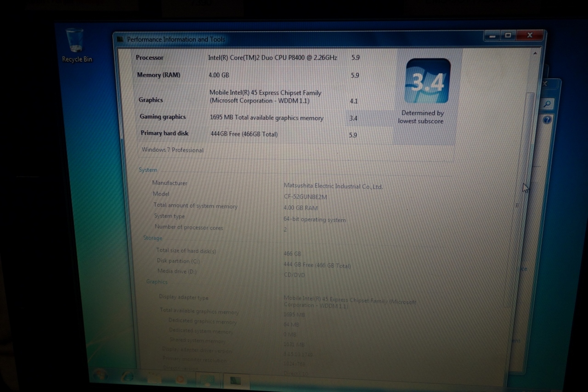Minimize the Performance Information and Tools window
The width and height of the screenshot is (588, 392).
click(492, 35)
